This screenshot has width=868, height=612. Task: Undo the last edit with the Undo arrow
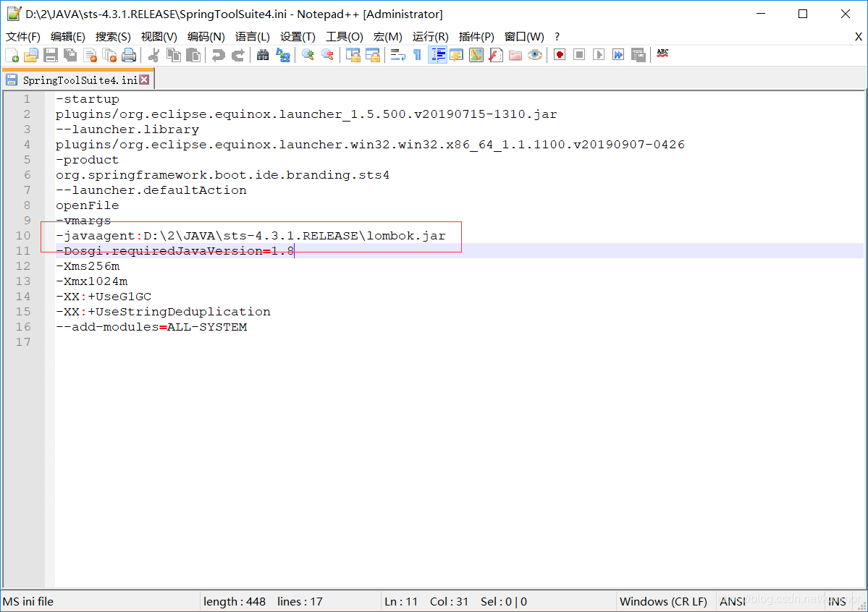[218, 55]
